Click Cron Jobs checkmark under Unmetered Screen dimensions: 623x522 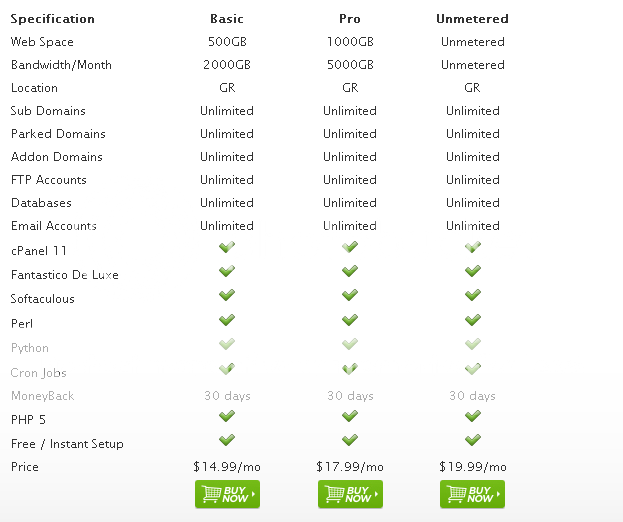coord(473,369)
